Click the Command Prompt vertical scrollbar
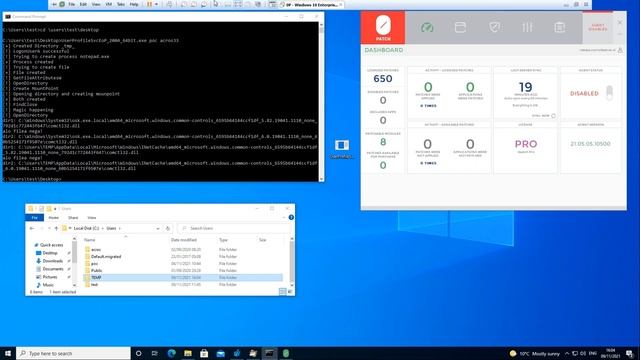This screenshot has width=640, height=360. 321,101
